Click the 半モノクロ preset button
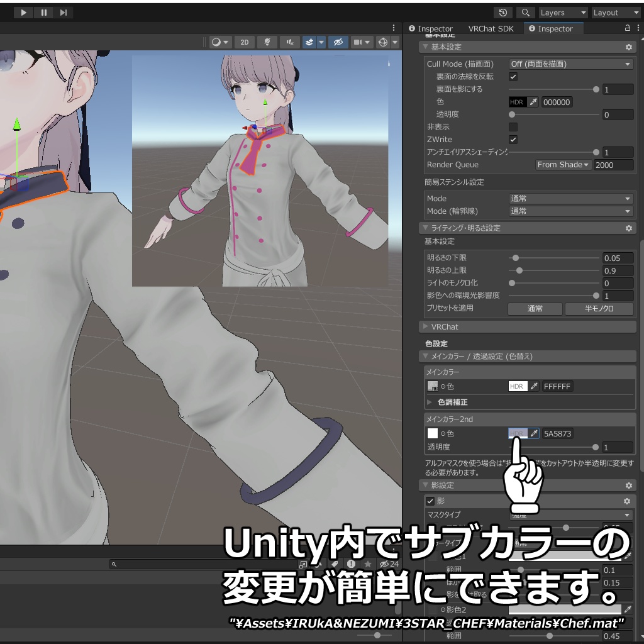Viewport: 644px width, 644px height. [599, 309]
